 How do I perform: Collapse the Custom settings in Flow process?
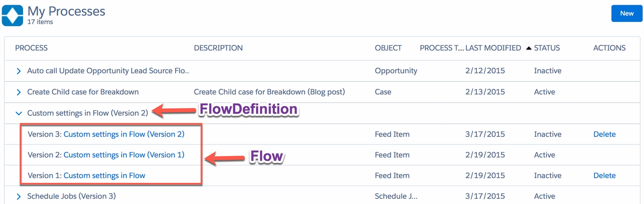(x=19, y=113)
